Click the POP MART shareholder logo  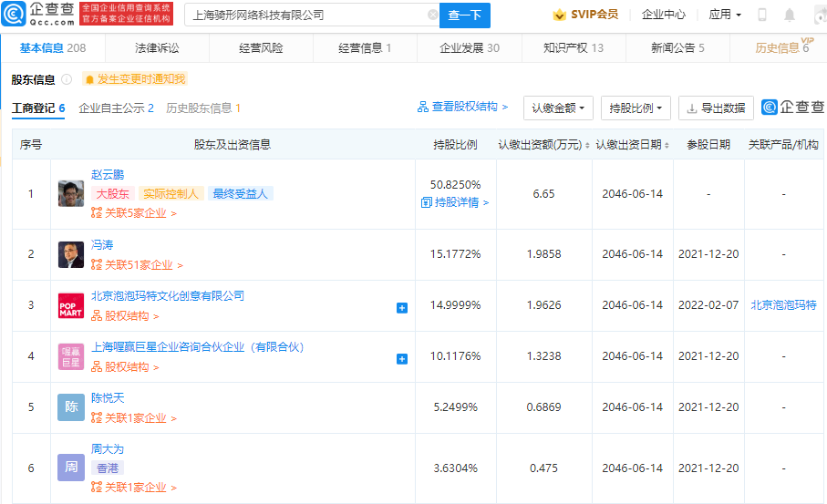[x=71, y=305]
